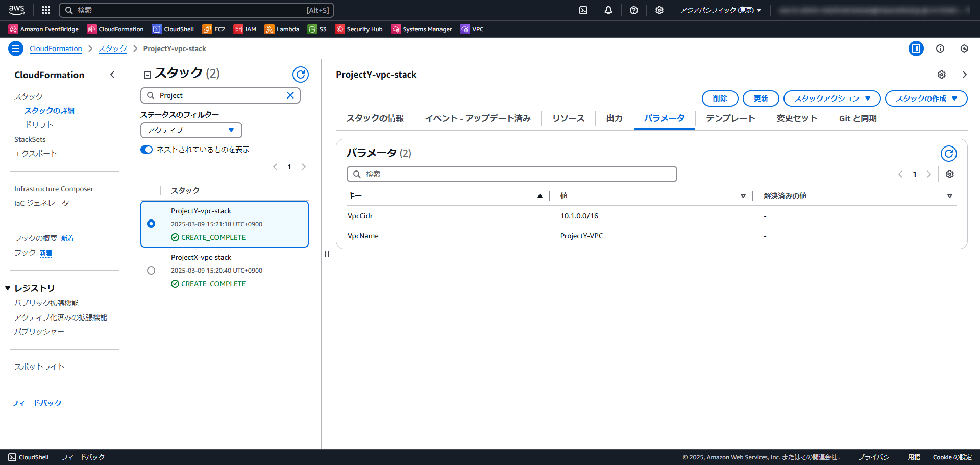Image resolution: width=980 pixels, height=465 pixels.
Task: Open Infrastructure Composer in sidebar
Action: pos(54,189)
